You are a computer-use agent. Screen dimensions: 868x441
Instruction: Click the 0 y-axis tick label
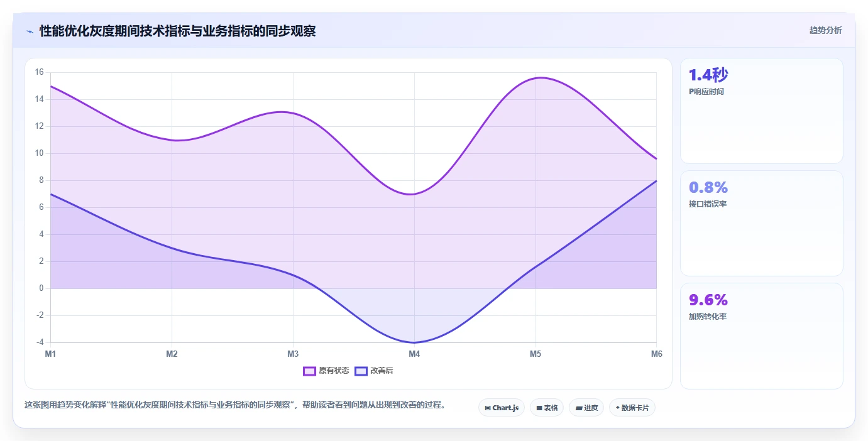[41, 288]
